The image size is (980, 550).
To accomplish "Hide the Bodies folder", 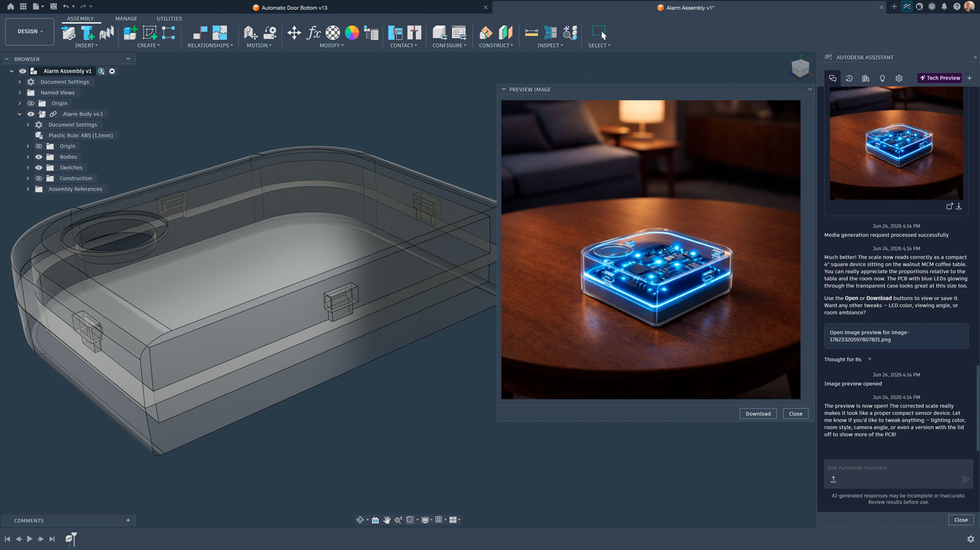I will coord(39,157).
